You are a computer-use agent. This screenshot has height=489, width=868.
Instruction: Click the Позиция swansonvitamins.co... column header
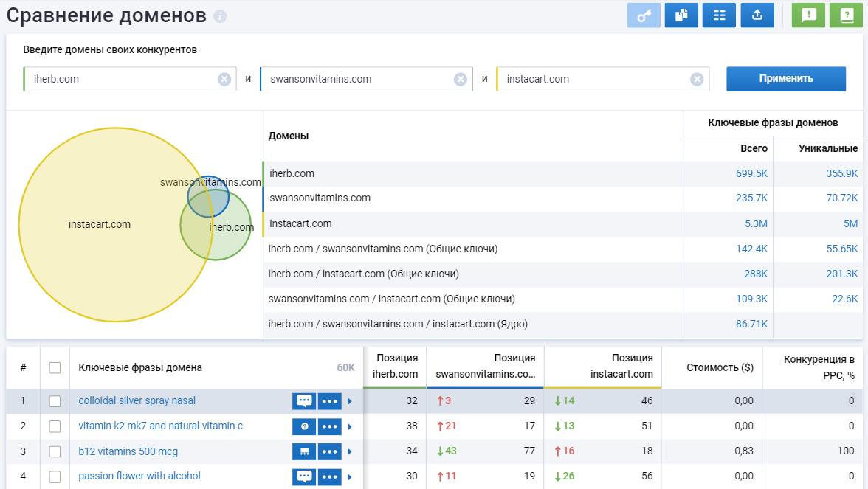pos(486,366)
